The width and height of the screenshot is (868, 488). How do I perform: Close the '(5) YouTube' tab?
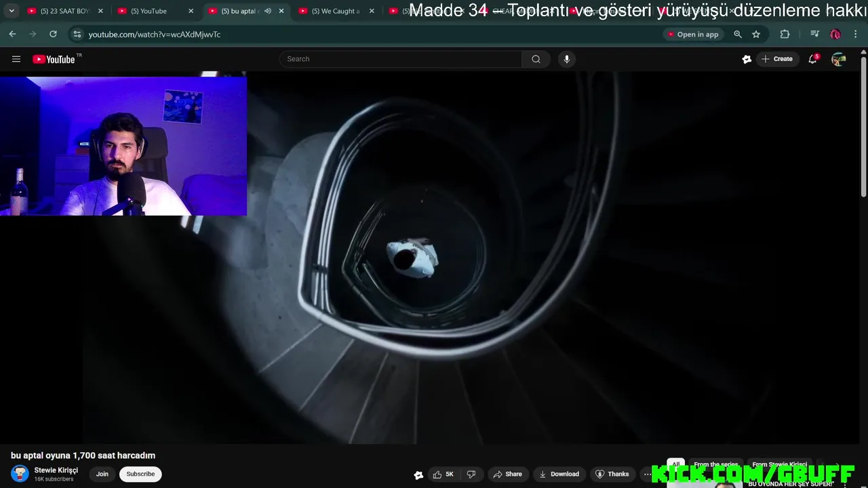point(191,11)
